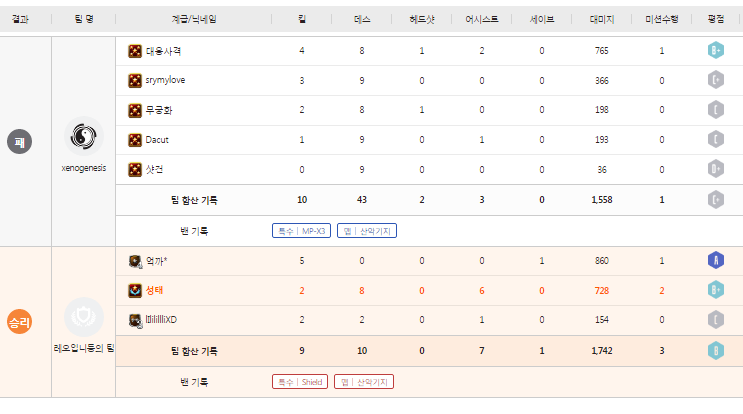Click the 데미지 column header
Image resolution: width=743 pixels, height=414 pixels.
[x=601, y=19]
